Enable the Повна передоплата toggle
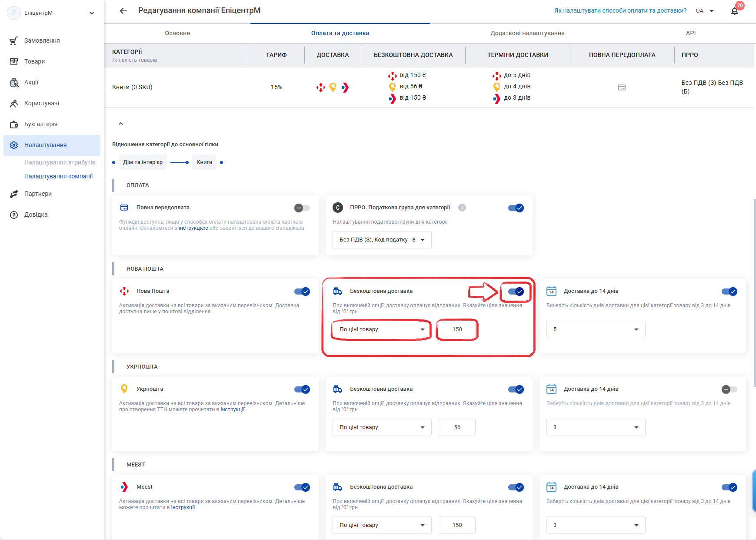The width and height of the screenshot is (756, 540). pos(302,208)
